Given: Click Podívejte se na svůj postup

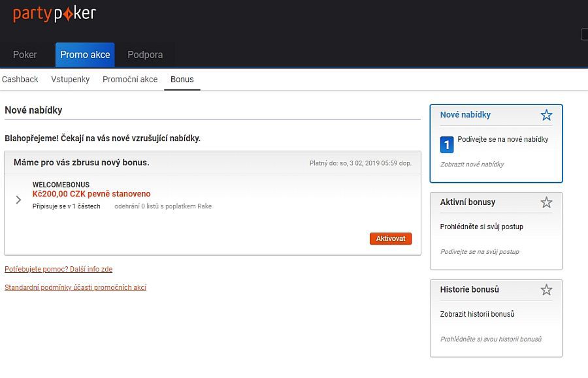Looking at the screenshot, I should coord(480,252).
